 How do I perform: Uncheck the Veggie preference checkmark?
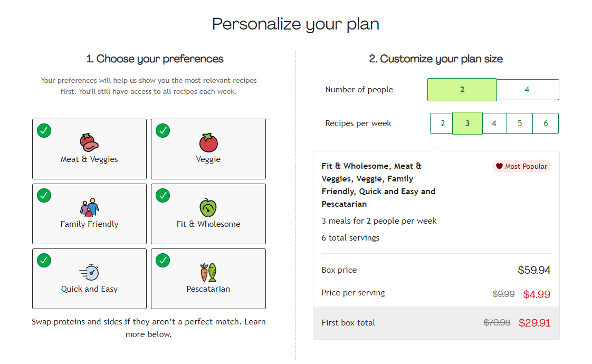(x=163, y=130)
